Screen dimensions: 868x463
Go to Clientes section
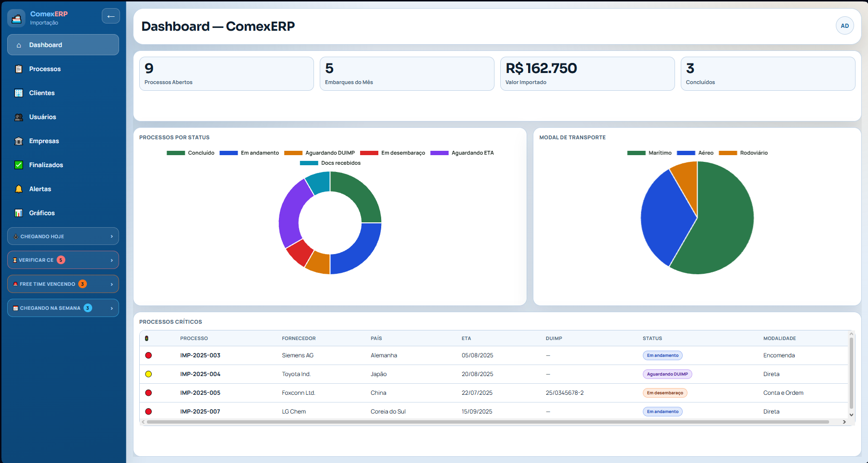click(x=63, y=93)
